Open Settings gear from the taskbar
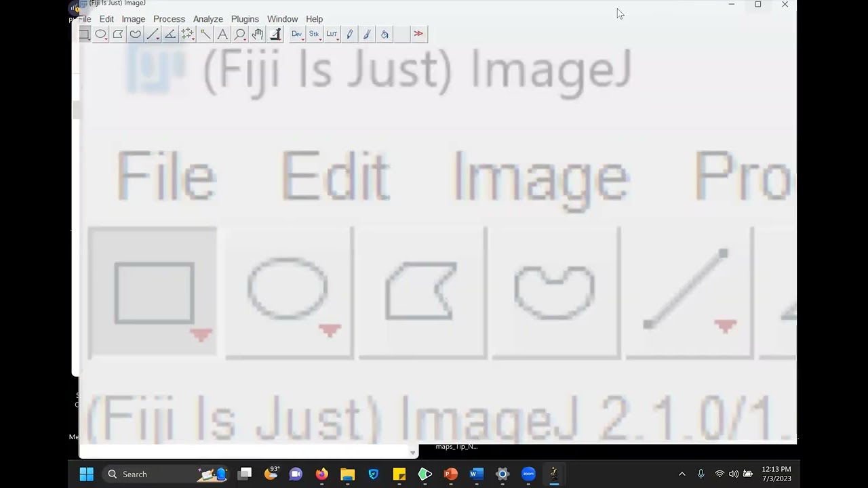868x488 pixels. tap(502, 474)
